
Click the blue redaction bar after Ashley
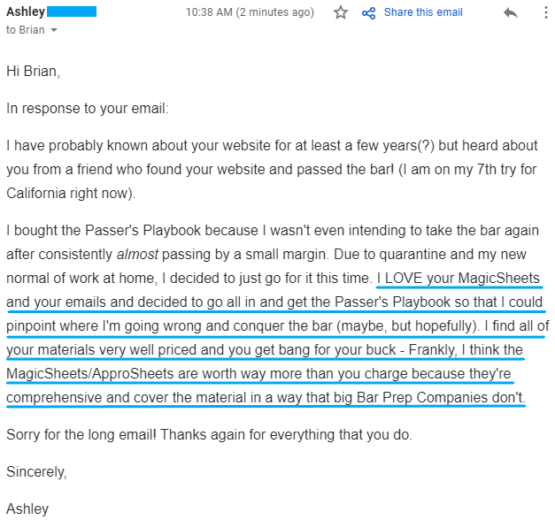(71, 11)
